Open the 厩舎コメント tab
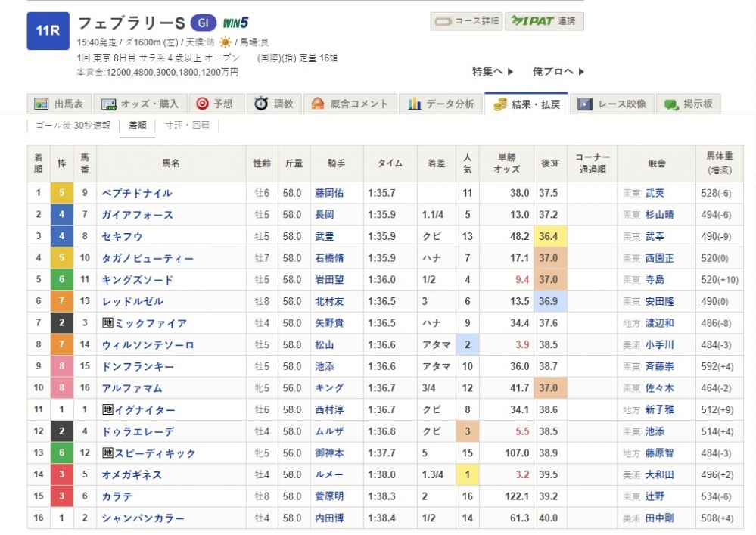This screenshot has width=756, height=535. pyautogui.click(x=350, y=104)
